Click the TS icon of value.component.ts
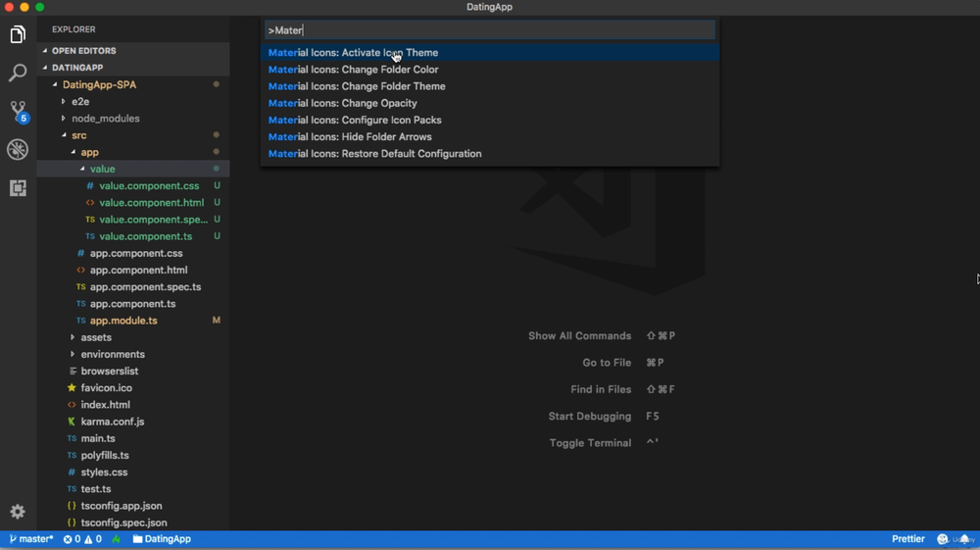Viewport: 980px width, 550px height. coord(90,236)
